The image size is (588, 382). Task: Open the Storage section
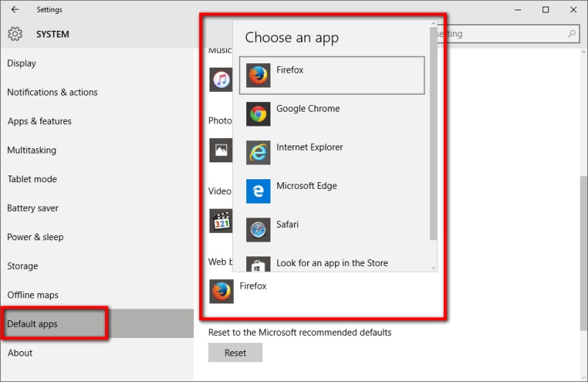97,266
